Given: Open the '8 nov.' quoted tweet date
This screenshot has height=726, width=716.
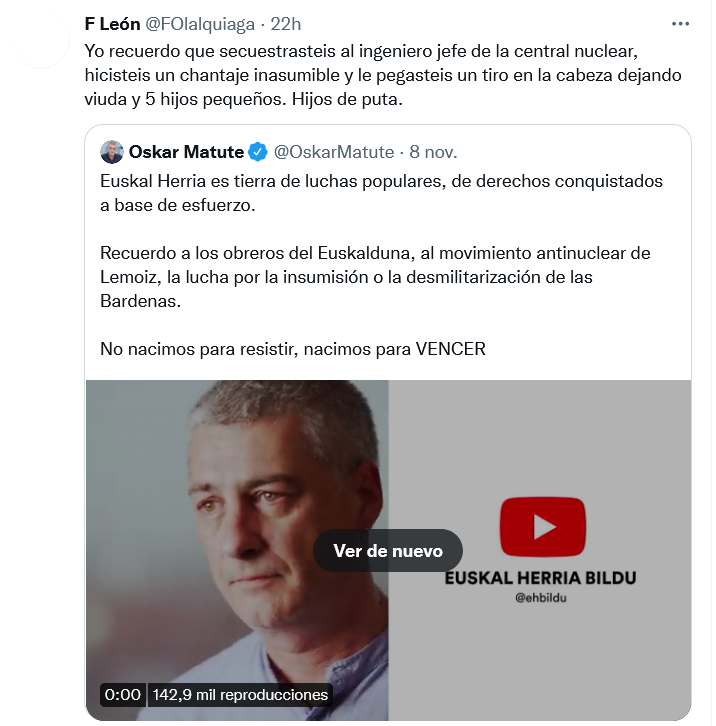Looking at the screenshot, I should coord(433,152).
